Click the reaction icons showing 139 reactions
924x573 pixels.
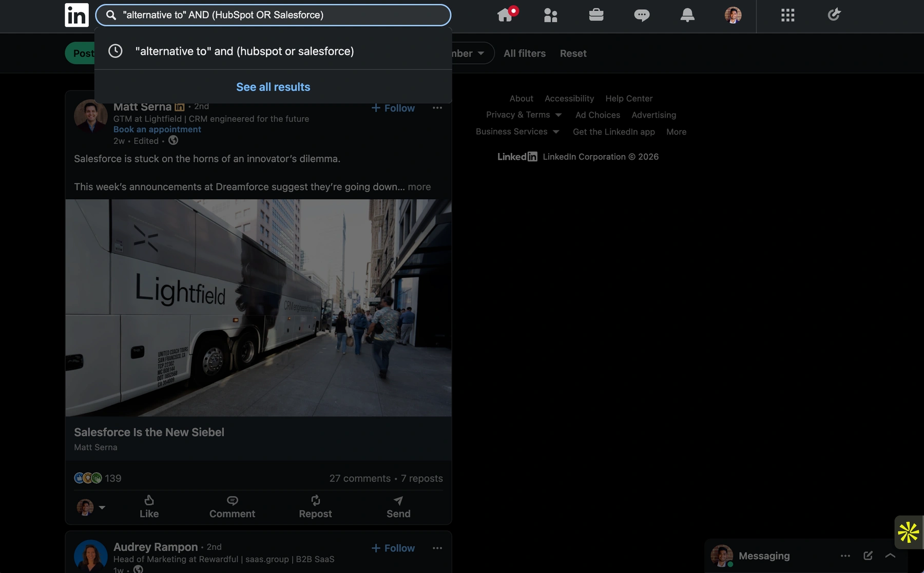(88, 478)
